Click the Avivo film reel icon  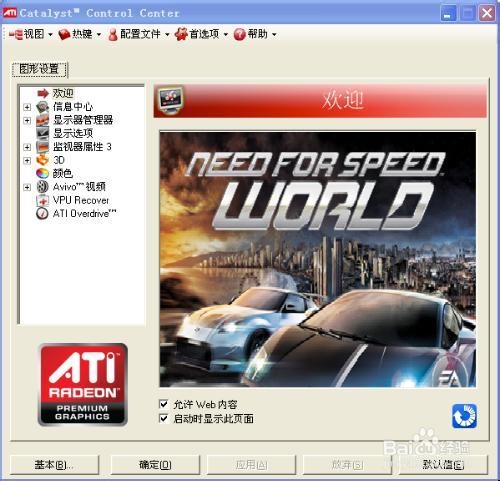click(43, 187)
